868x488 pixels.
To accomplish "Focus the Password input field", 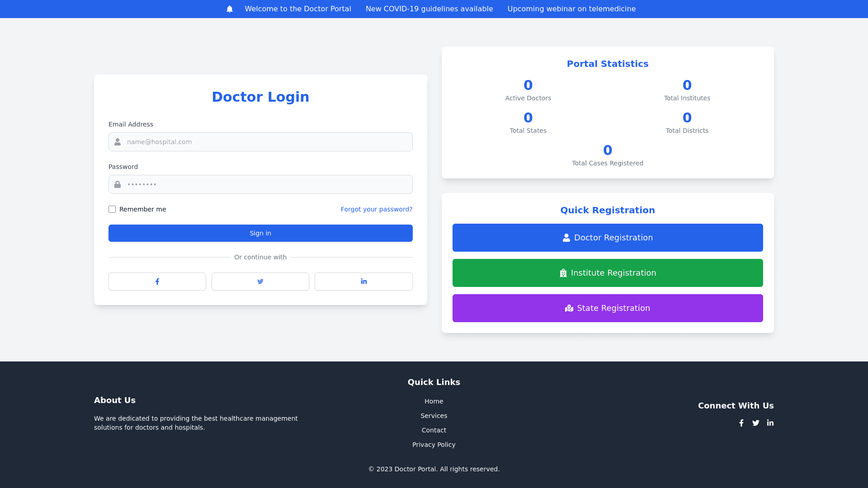I will 267,184.
